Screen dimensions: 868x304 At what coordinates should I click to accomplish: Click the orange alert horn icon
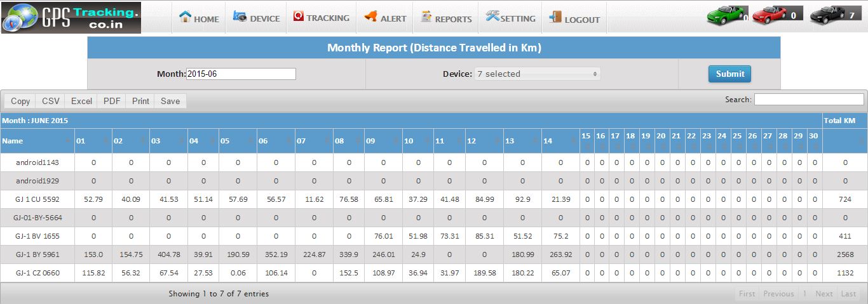370,17
